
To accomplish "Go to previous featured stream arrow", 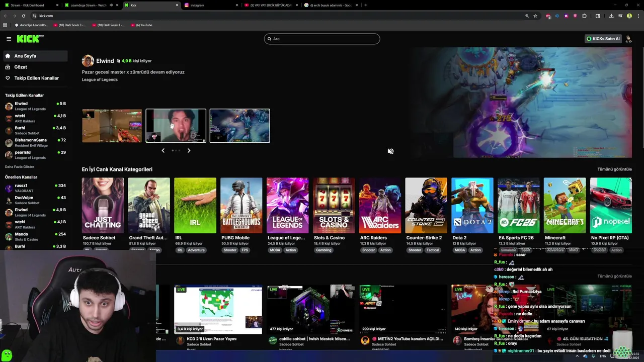I will [163, 150].
